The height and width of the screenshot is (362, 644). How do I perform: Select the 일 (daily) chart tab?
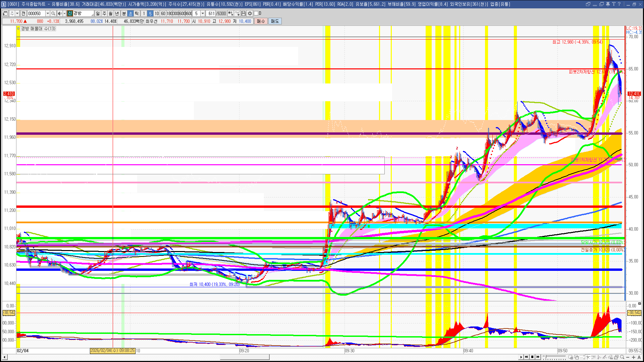98,13
